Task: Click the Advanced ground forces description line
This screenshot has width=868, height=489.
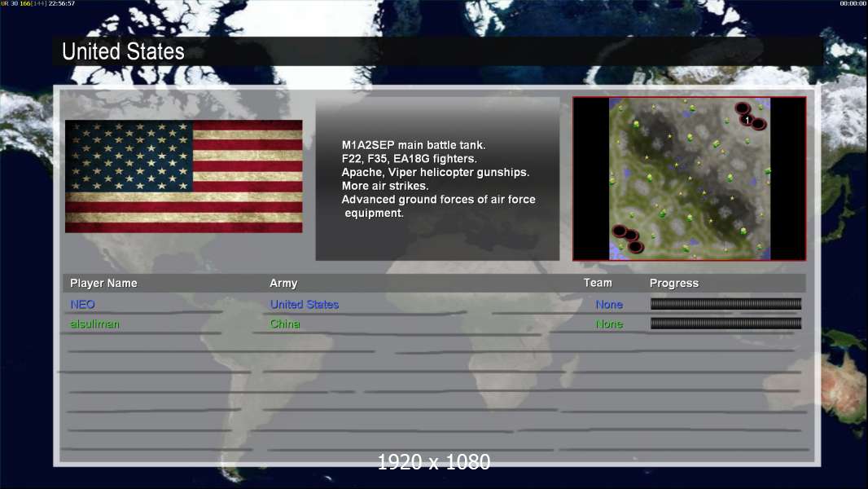Action: (438, 206)
